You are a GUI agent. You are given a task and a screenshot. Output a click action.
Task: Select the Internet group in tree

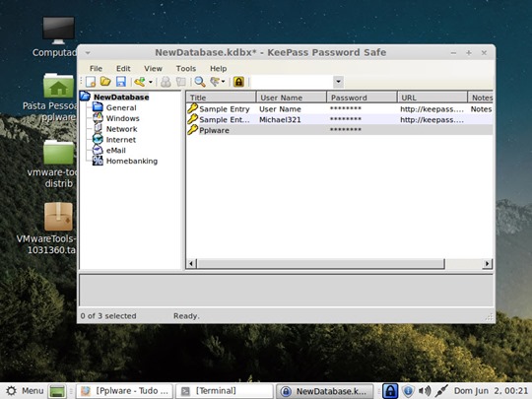(x=121, y=140)
